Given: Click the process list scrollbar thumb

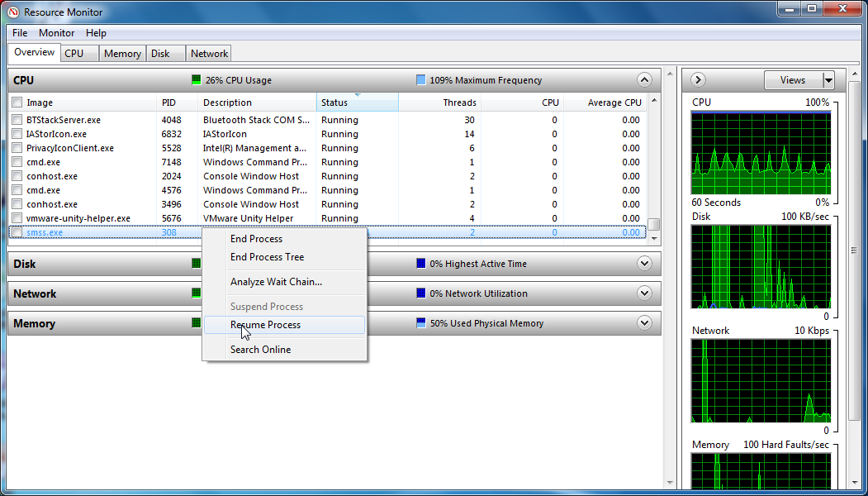Looking at the screenshot, I should point(654,224).
